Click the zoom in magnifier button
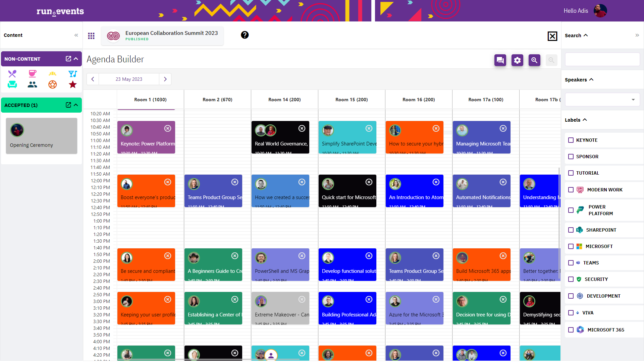644x362 pixels. coord(534,60)
